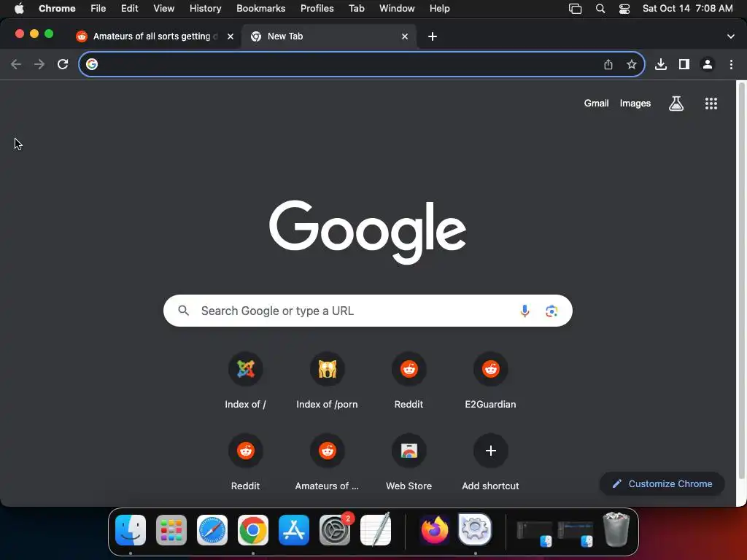Viewport: 747px width, 560px height.
Task: Open Trash in the Dock
Action: point(616,529)
